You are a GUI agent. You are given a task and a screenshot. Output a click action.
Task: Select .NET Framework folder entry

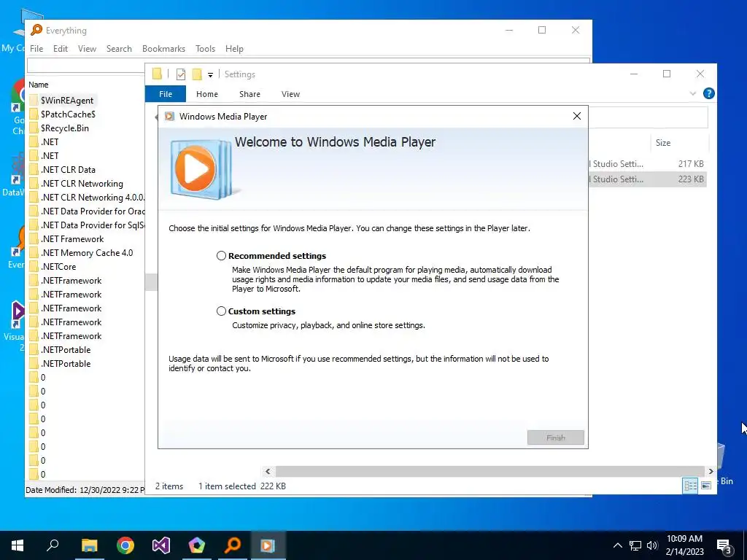pos(72,239)
